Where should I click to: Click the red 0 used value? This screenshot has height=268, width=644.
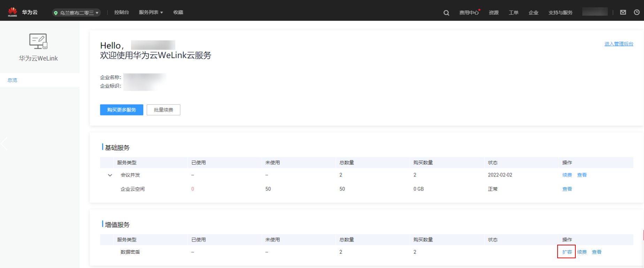(193, 189)
